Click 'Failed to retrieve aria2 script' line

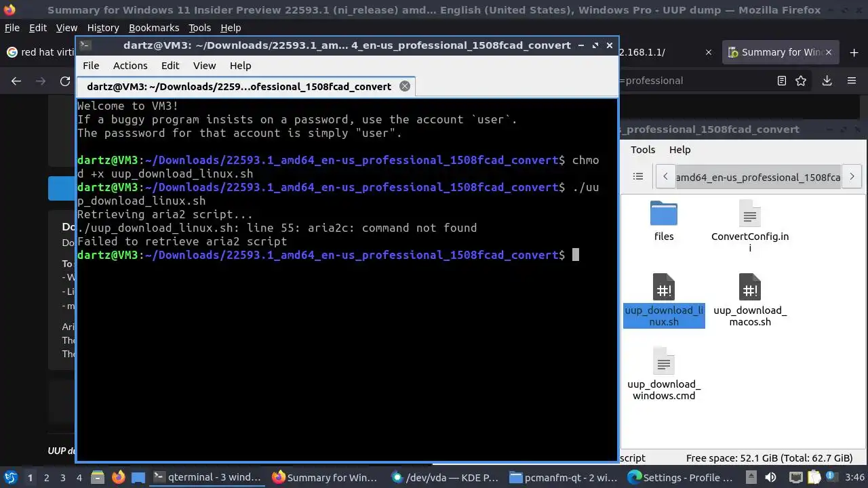tap(182, 241)
